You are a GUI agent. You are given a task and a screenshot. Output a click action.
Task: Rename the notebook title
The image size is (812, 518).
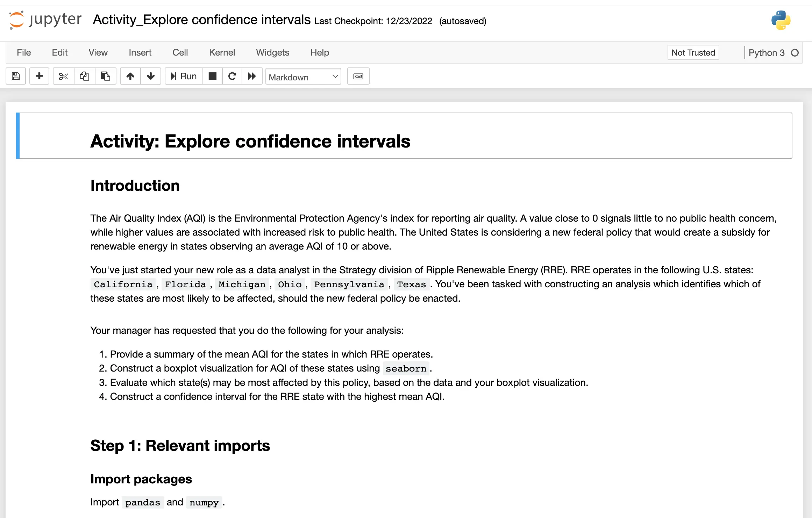[201, 20]
